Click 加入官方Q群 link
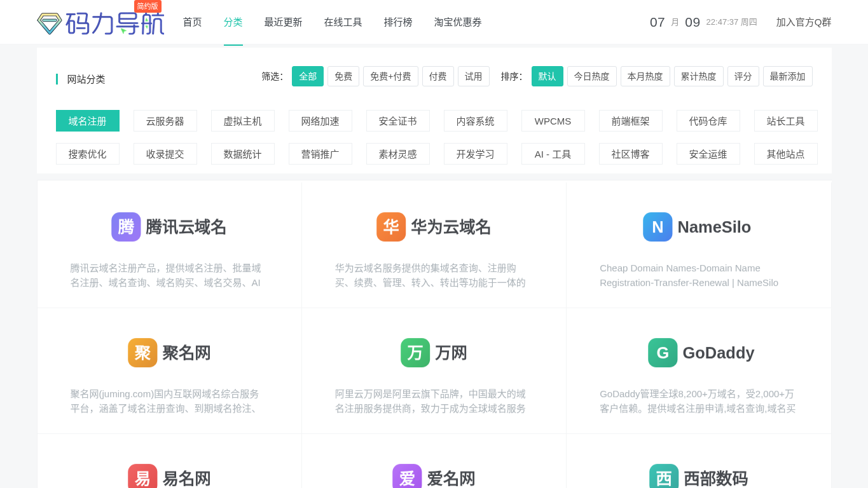 tap(804, 22)
